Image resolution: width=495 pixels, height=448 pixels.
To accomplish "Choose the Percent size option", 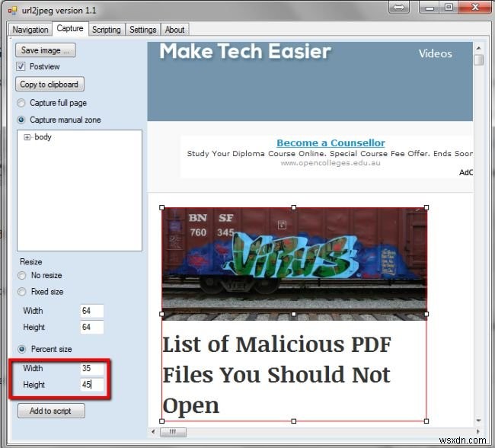I will 22,349.
